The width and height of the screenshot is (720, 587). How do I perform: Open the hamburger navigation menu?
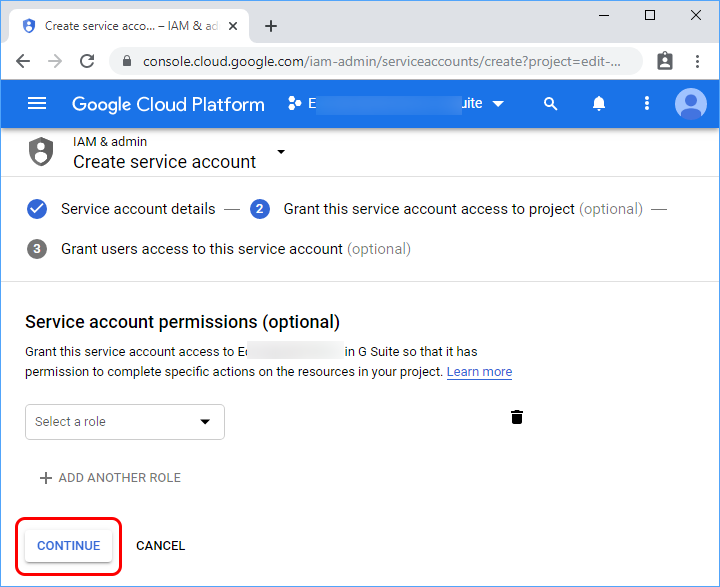(37, 103)
